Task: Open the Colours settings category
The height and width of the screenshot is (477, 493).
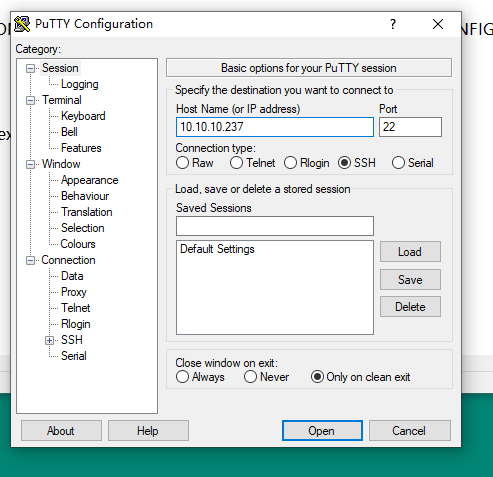Action: coord(78,244)
